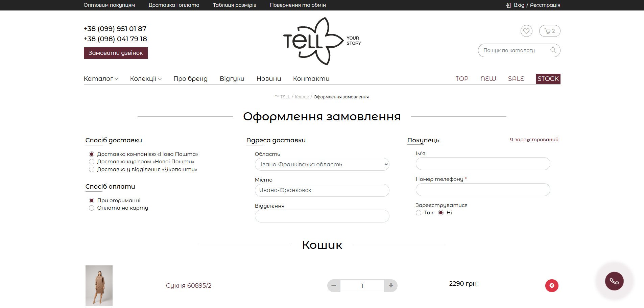Open the wishlist heart icon
Image resolution: width=644 pixels, height=308 pixels.
pyautogui.click(x=526, y=31)
